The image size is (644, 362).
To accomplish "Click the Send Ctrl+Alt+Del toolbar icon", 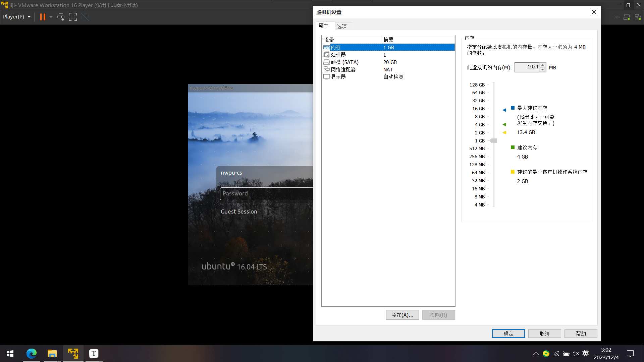I will [61, 17].
